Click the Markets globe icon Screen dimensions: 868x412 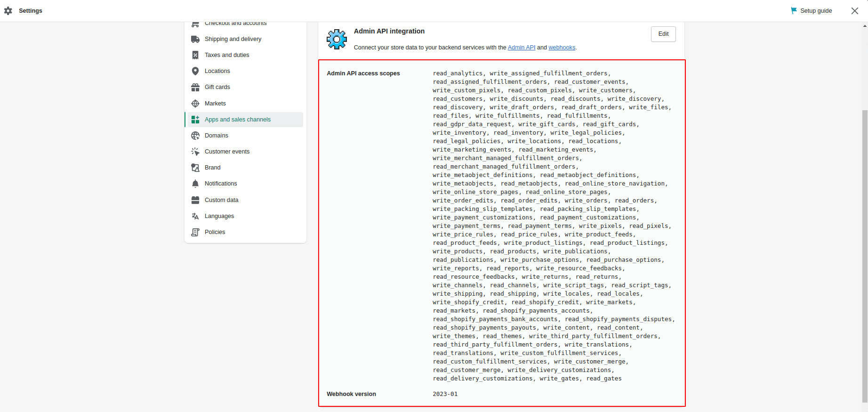coord(195,104)
